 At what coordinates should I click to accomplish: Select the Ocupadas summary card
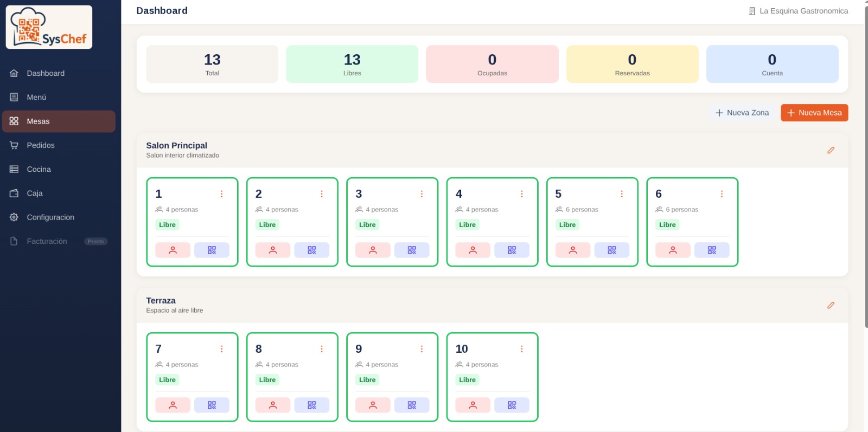tap(492, 64)
